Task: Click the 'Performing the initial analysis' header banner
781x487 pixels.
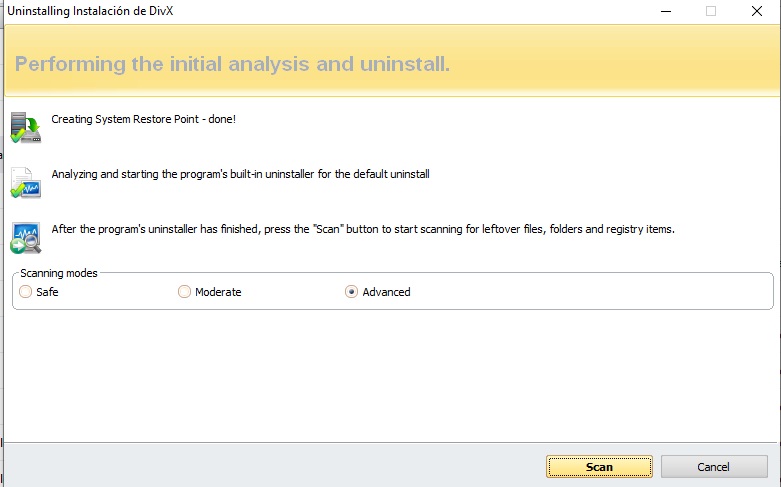Action: pyautogui.click(x=232, y=65)
